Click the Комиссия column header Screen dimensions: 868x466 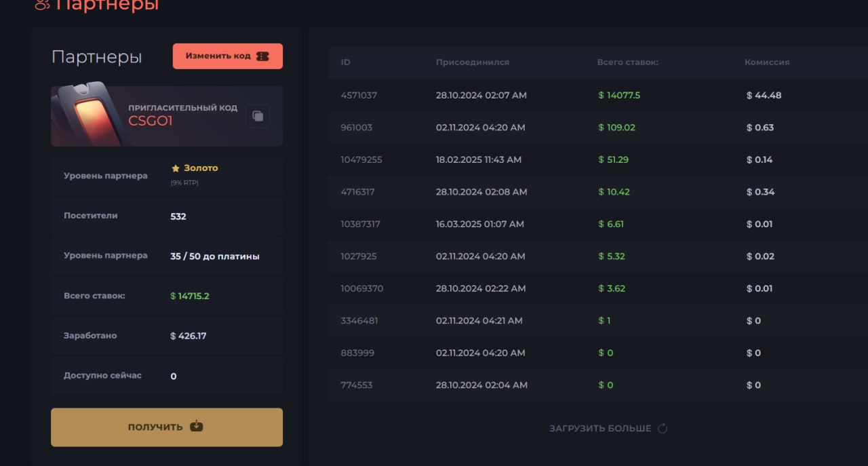tap(767, 62)
